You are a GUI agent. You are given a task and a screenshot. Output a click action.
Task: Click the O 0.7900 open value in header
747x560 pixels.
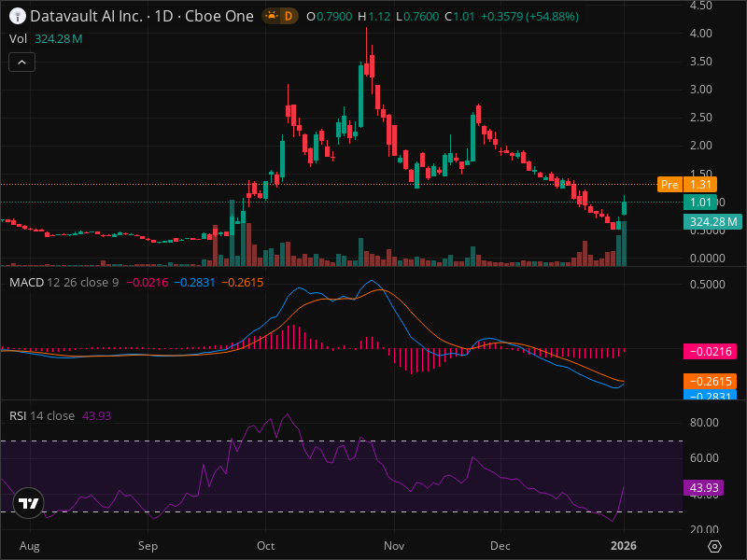tap(330, 17)
